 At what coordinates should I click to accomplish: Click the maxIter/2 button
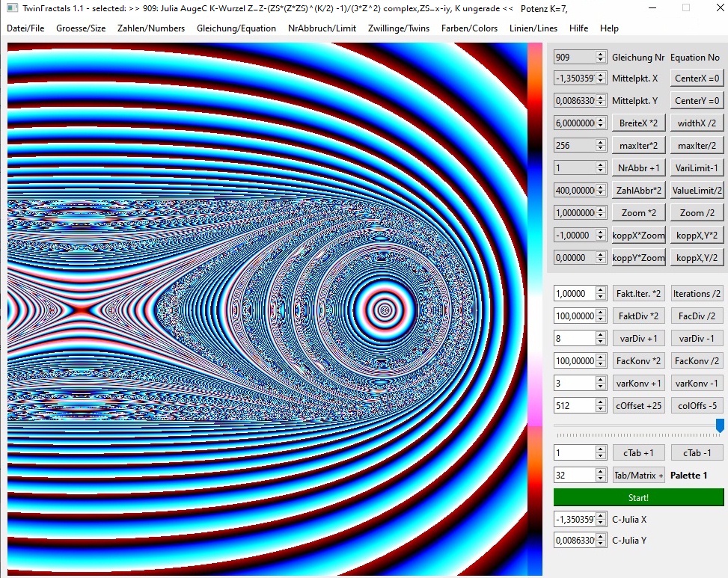coord(697,145)
